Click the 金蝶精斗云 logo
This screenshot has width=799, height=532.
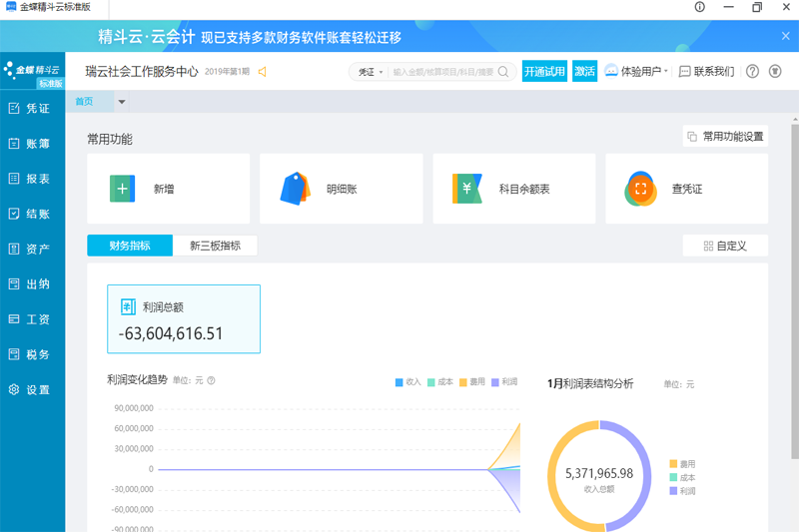[x=33, y=71]
